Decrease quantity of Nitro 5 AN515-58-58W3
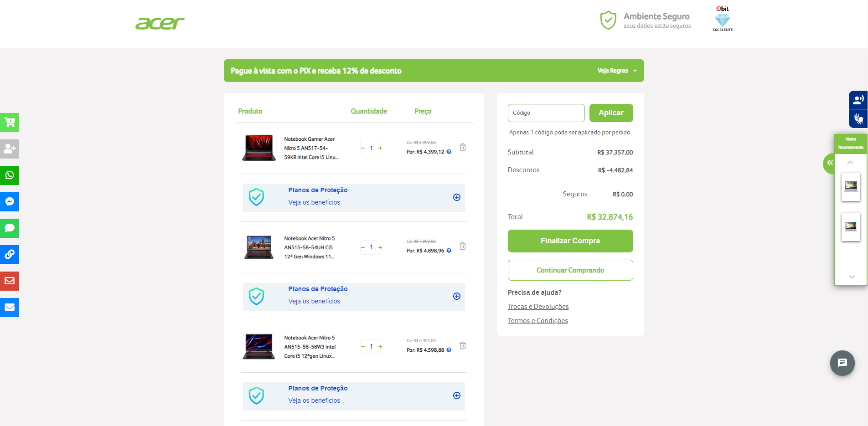This screenshot has width=868, height=426. coord(363,347)
